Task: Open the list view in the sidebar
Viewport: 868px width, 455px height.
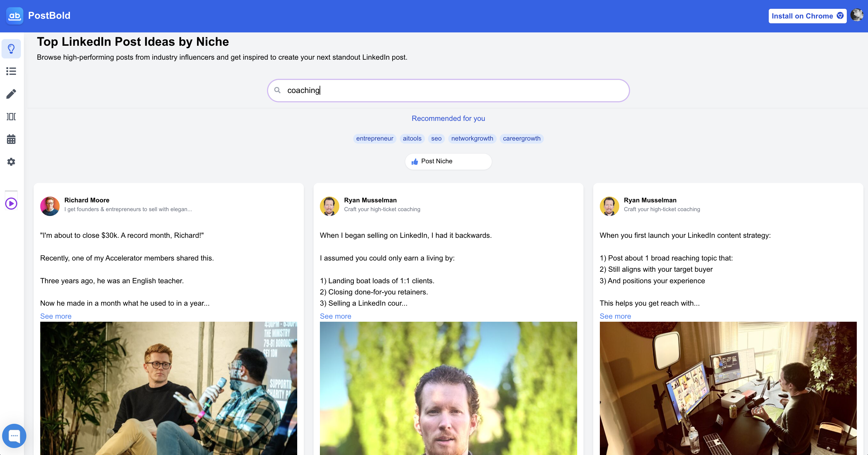Action: tap(11, 71)
